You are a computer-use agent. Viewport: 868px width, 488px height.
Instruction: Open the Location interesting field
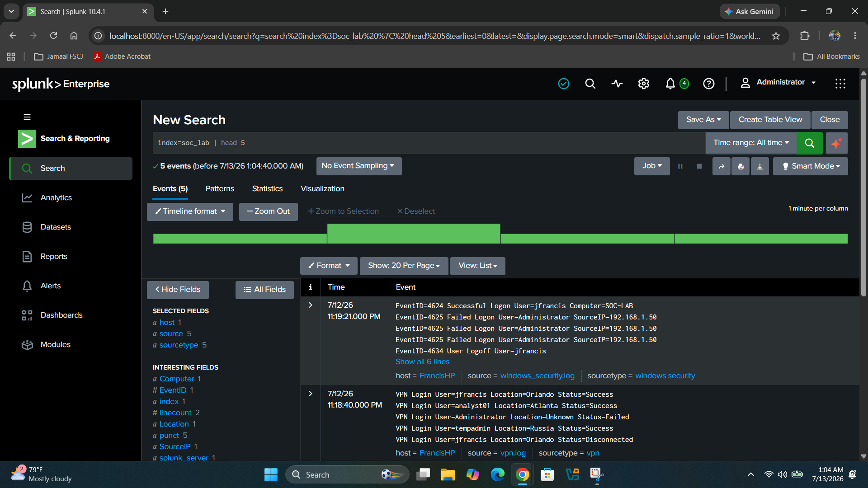(174, 424)
